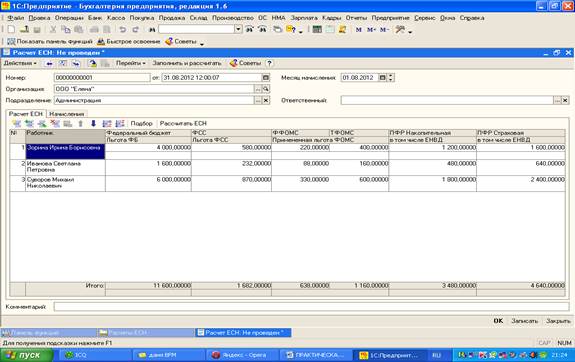The image size is (575, 362).
Task: Clear the Подразделение field with X icon
Action: (266, 100)
